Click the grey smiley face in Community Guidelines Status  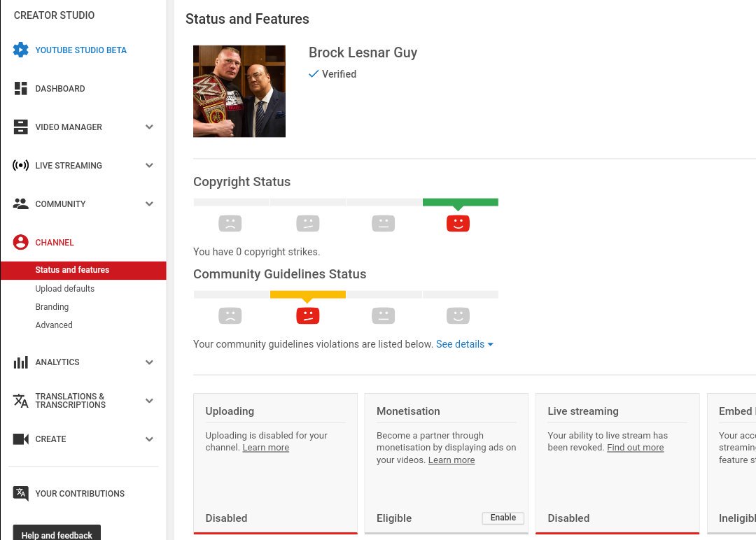tap(458, 315)
